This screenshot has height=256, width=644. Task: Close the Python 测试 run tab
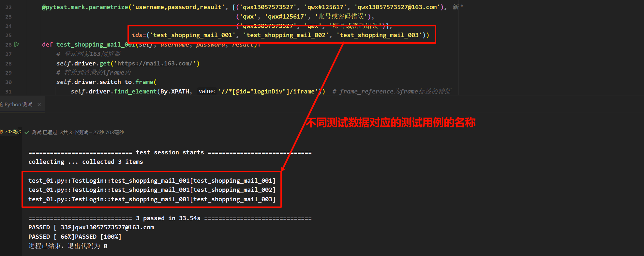coord(39,105)
